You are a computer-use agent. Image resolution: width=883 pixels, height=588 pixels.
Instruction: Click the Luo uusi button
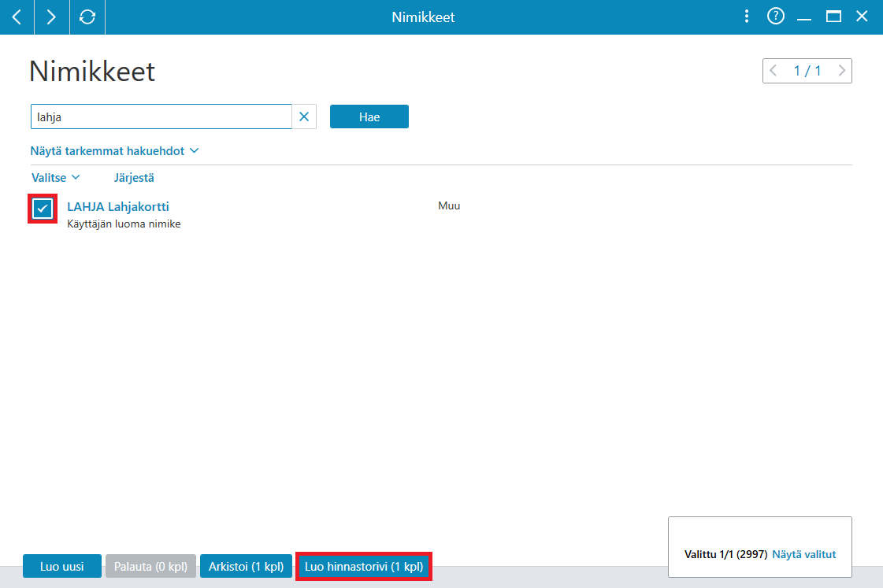[x=62, y=566]
